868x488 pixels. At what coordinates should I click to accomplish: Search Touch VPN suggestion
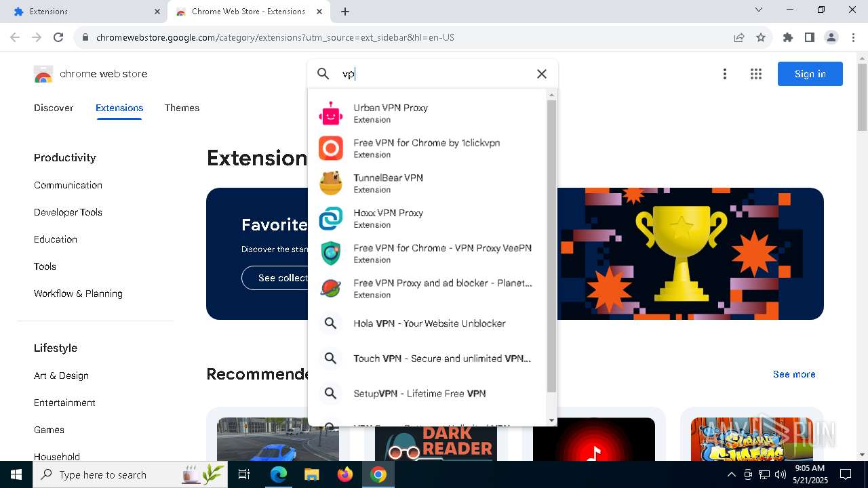427,359
